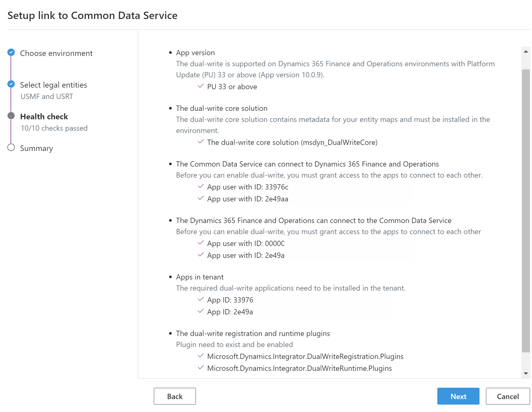Viewport: 532px width, 412px height.
Task: Click the 'App version' heading
Action: pos(195,53)
